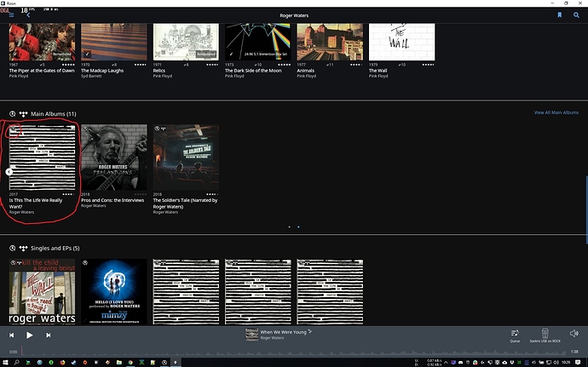
Task: Click the Singles and EPs (5) heading
Action: coord(55,248)
